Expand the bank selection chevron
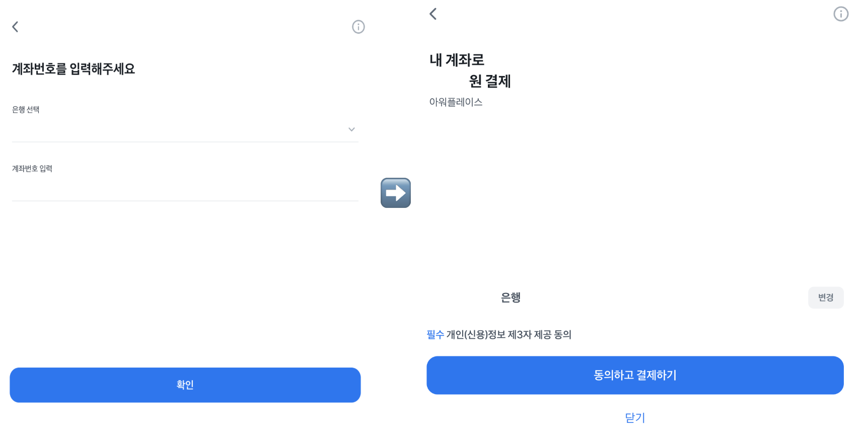868x434 pixels. (351, 129)
